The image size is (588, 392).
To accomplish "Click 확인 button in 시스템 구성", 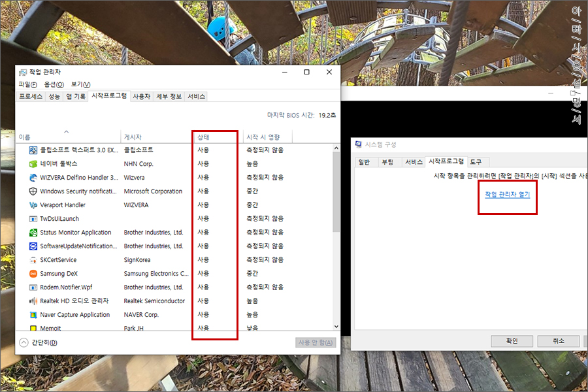I will [512, 341].
